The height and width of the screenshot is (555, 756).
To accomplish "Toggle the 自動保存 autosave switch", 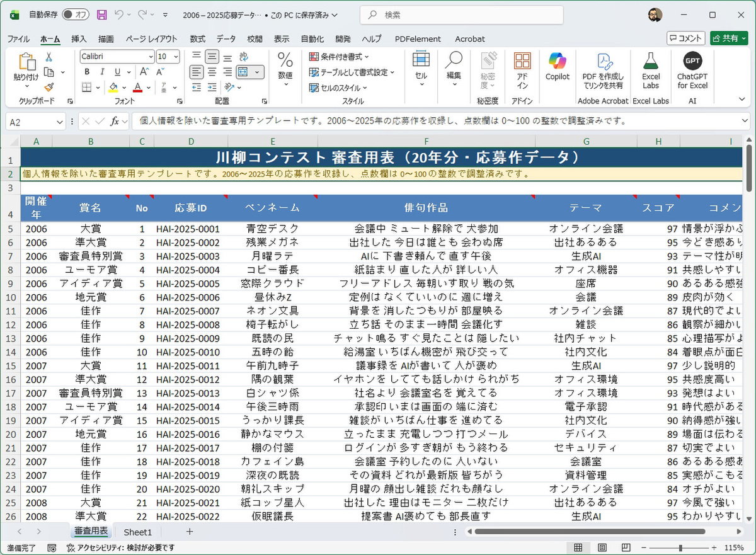I will (75, 14).
